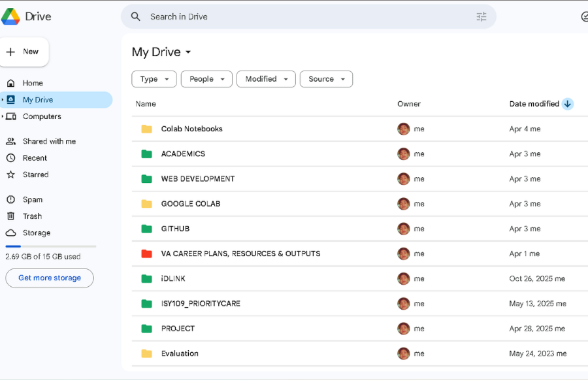Select the 'Colab Notebooks' folder name
The image size is (588, 392).
click(x=191, y=129)
